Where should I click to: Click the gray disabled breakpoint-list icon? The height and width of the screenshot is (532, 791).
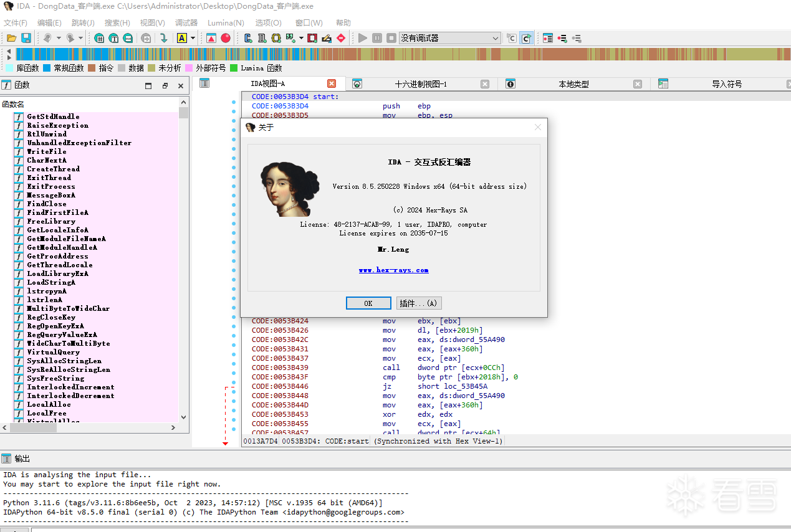[577, 38]
